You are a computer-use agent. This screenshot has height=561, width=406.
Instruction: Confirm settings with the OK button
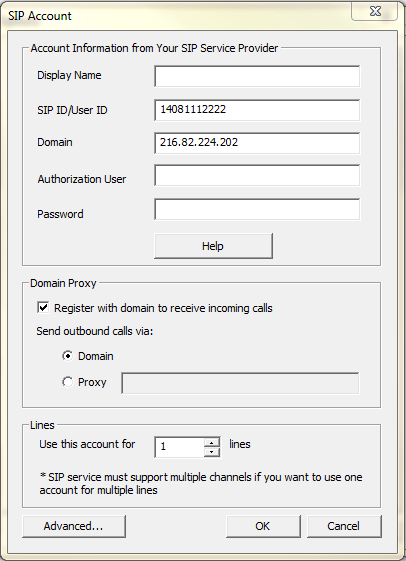(263, 526)
